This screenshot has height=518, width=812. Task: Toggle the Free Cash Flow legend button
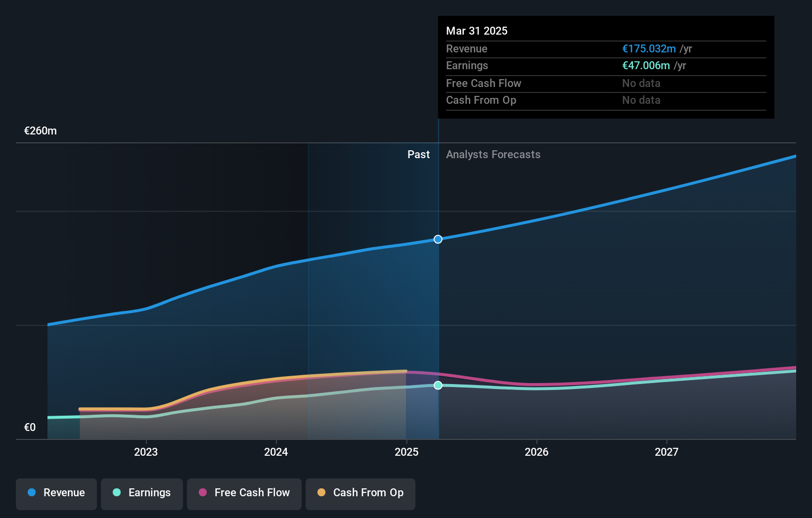pos(244,494)
